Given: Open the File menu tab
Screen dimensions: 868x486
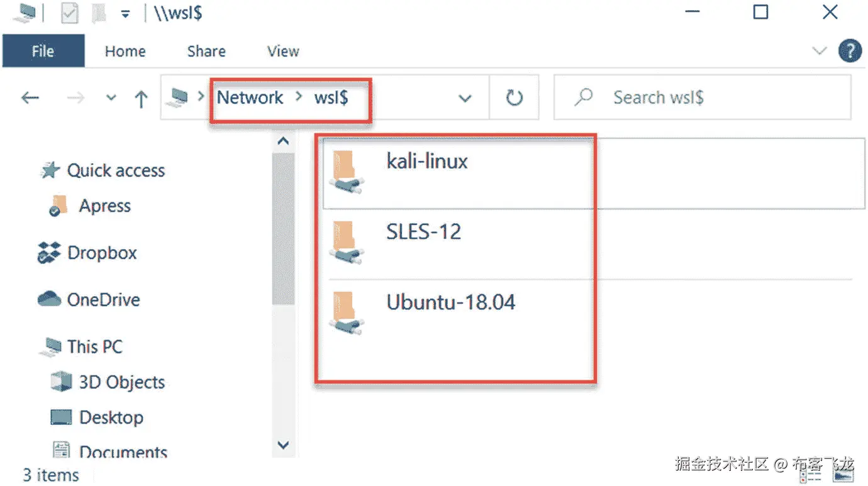Looking at the screenshot, I should pos(43,51).
